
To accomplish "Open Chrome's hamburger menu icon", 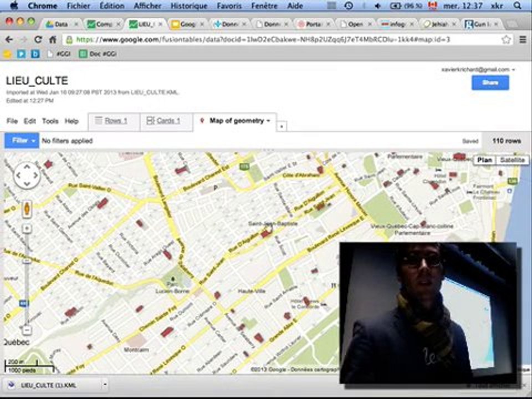I will pos(523,40).
